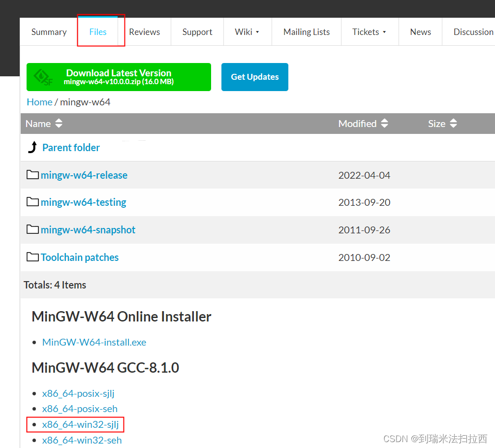Open the Mailing Lists tab
The image size is (495, 448).
point(307,32)
